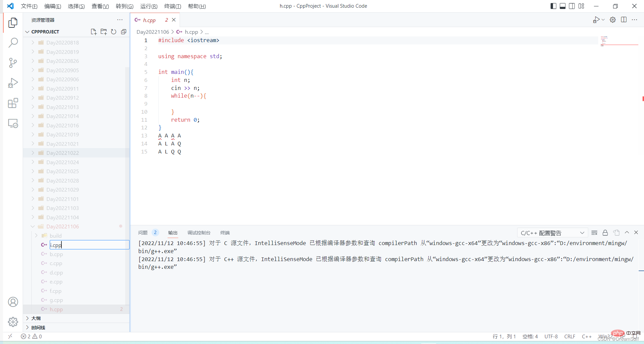Switch to the 调试控制台 panel tab

(199, 233)
